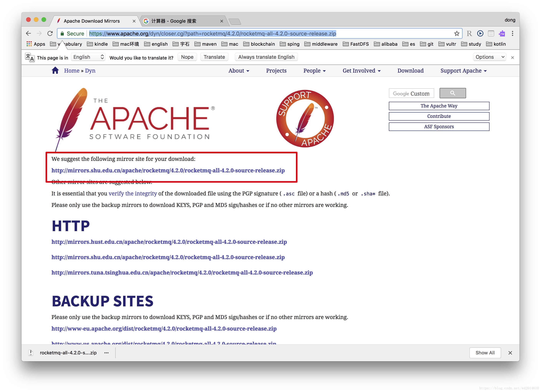Open the git bookmarks folder

pos(426,44)
